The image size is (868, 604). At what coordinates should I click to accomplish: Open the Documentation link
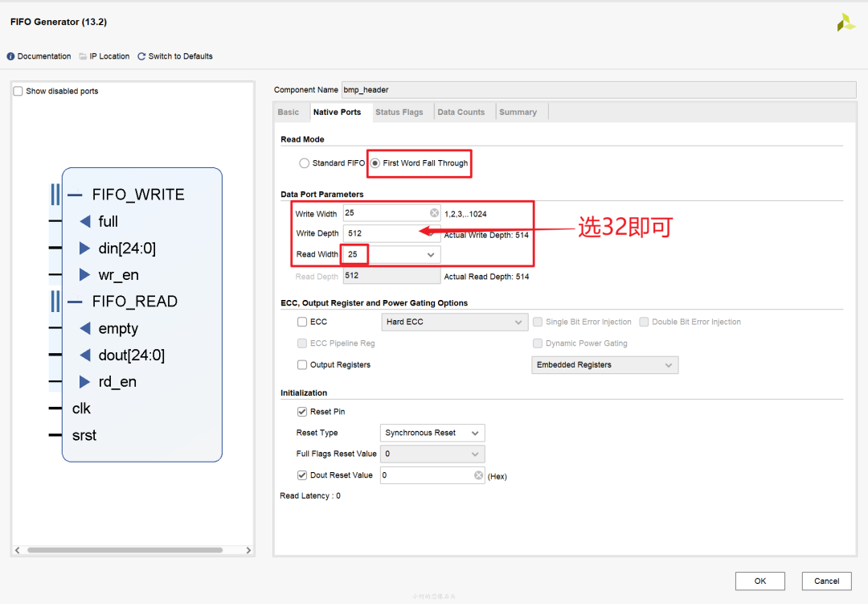point(44,56)
